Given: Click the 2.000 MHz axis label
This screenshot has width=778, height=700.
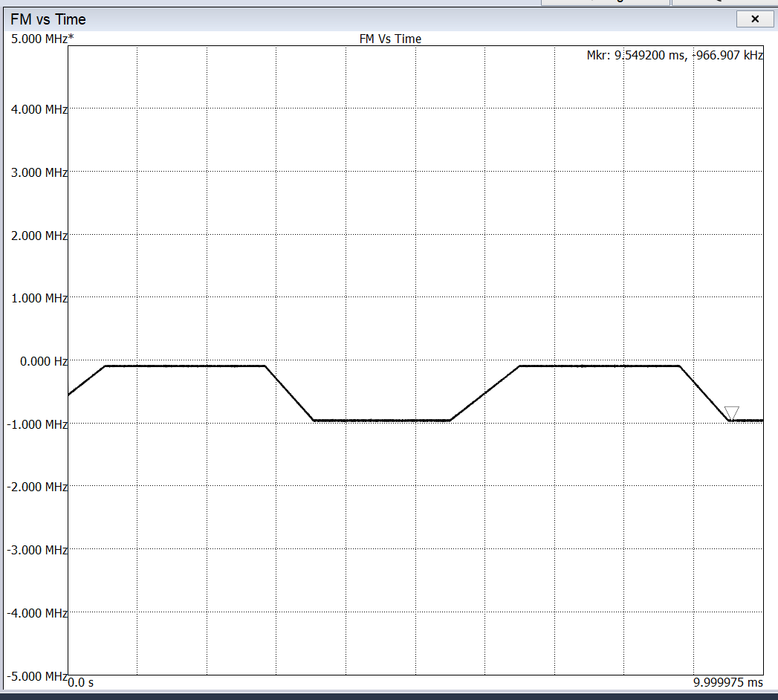Looking at the screenshot, I should click(x=39, y=235).
